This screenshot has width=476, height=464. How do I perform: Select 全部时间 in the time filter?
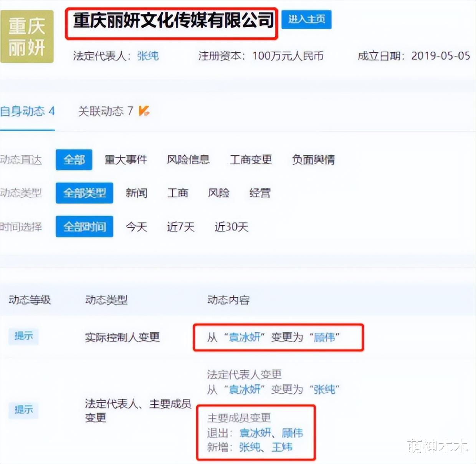84,227
